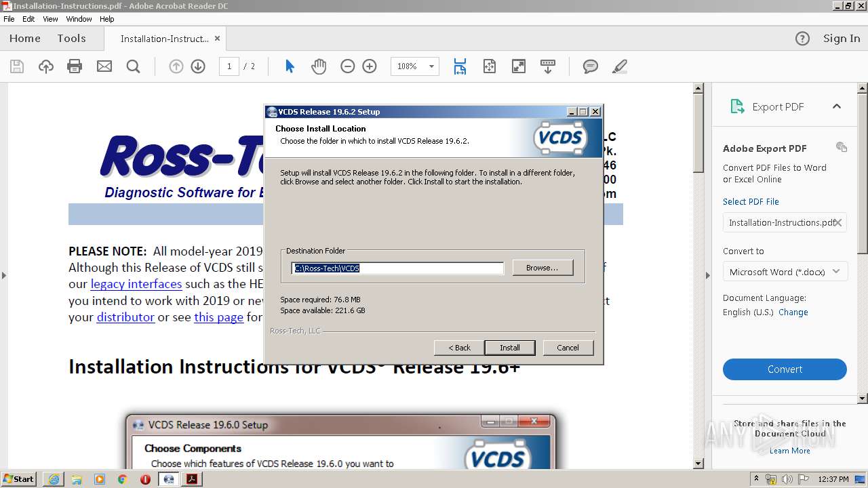Image resolution: width=868 pixels, height=488 pixels.
Task: Open Help question mark icon
Action: click(802, 39)
